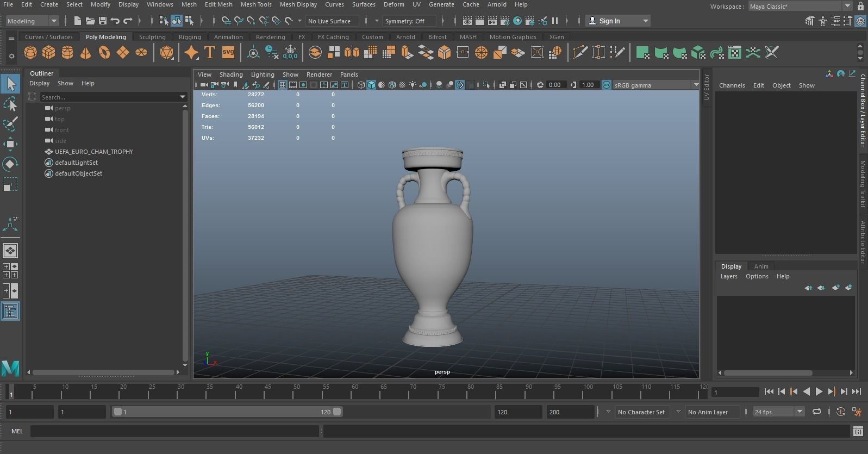The height and width of the screenshot is (454, 868).
Task: Click the green planar UV mapping icon
Action: [x=642, y=53]
